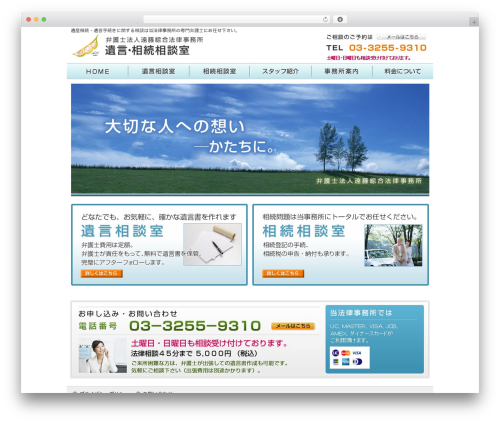Click 大切な人への想い banner text
Screen dimensions: 500x423
click(175, 127)
